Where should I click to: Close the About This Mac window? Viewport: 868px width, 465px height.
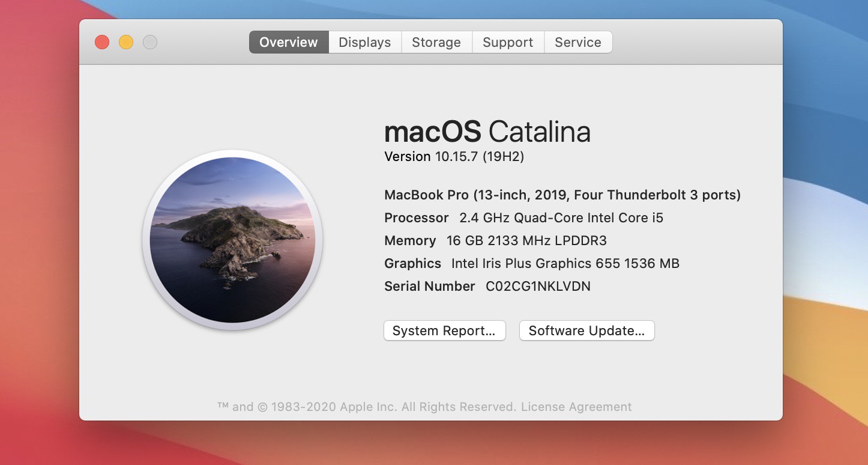102,42
